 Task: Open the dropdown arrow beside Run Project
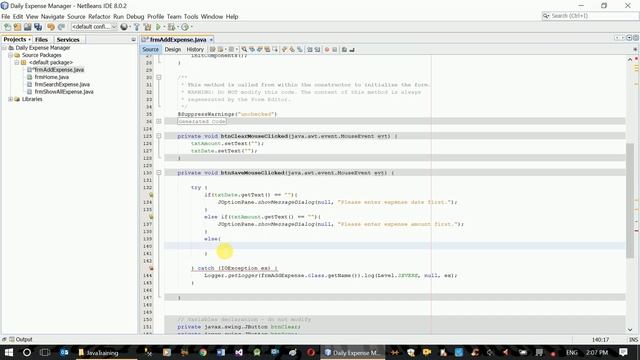(x=164, y=27)
